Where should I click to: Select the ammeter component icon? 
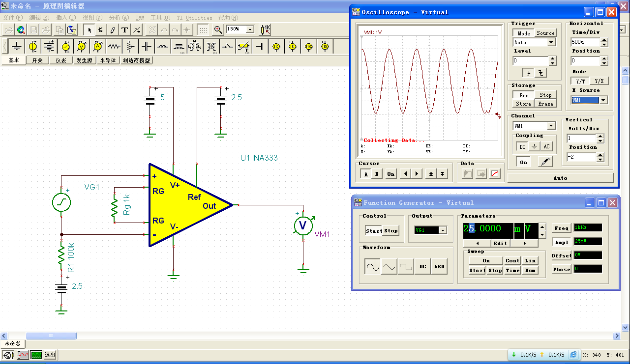pyautogui.click(x=98, y=47)
